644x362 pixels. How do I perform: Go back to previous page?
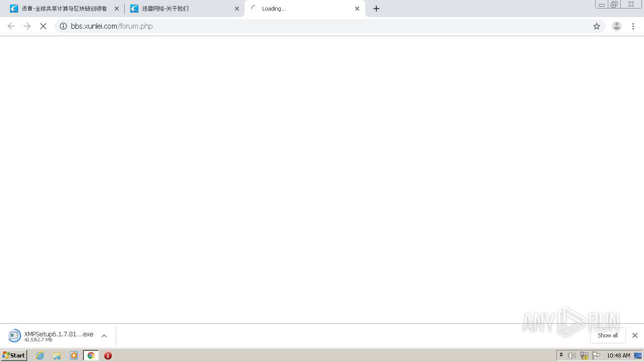[11, 26]
